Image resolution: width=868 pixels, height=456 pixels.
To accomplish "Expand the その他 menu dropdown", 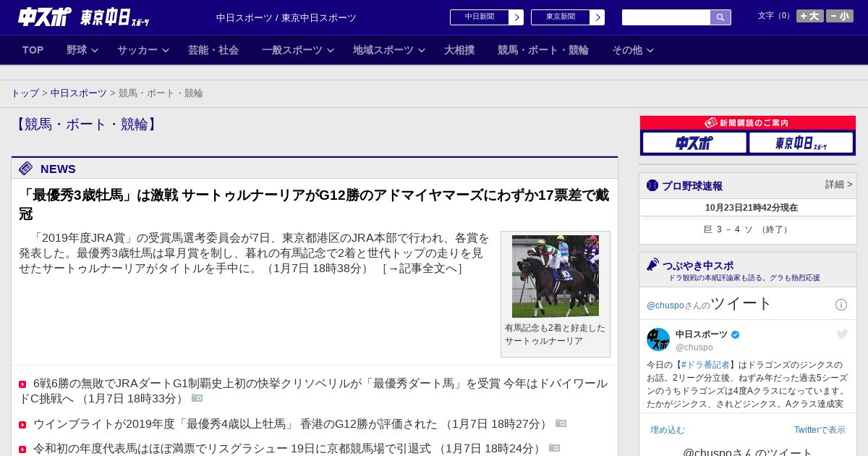I will [x=633, y=50].
